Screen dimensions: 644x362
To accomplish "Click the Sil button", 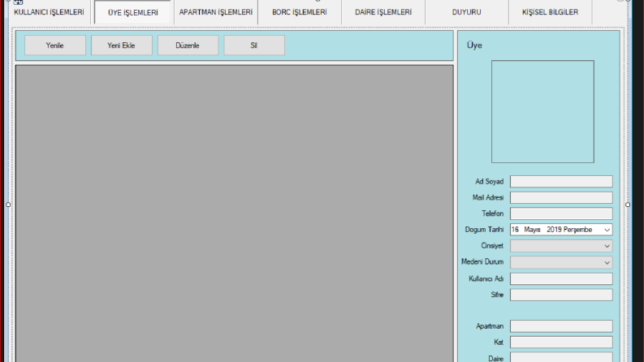I will (x=254, y=45).
